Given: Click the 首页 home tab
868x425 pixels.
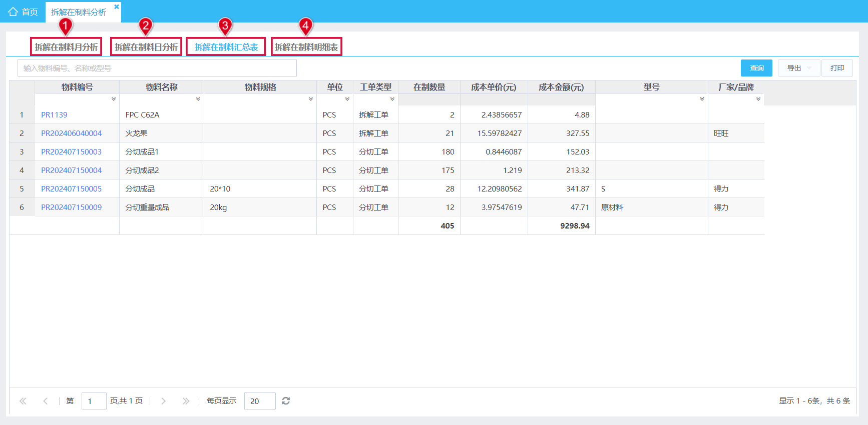Looking at the screenshot, I should 23,11.
